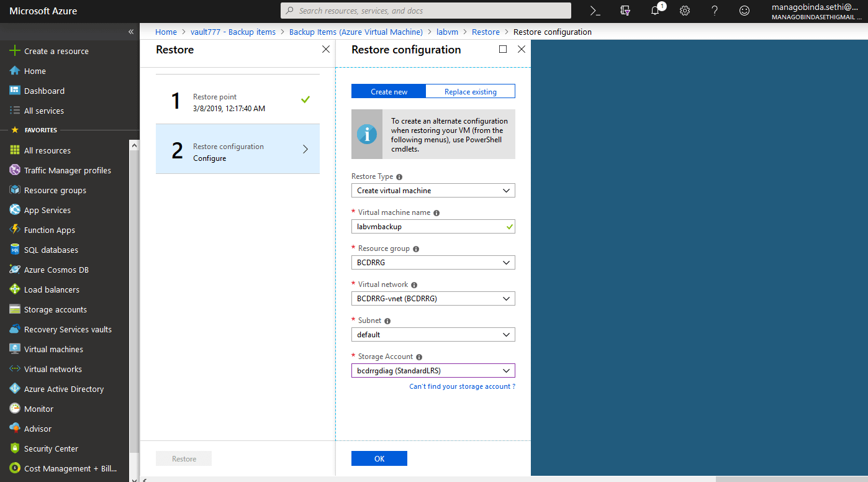Screen dimensions: 868x482
Task: Go to labvm breadcrumb
Action: [447, 32]
